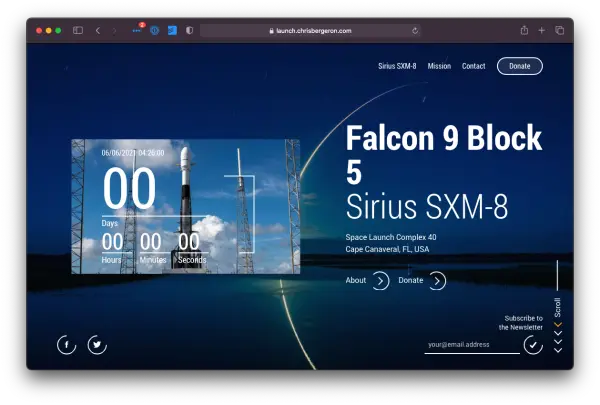Click the rocket countdown image

186,206
